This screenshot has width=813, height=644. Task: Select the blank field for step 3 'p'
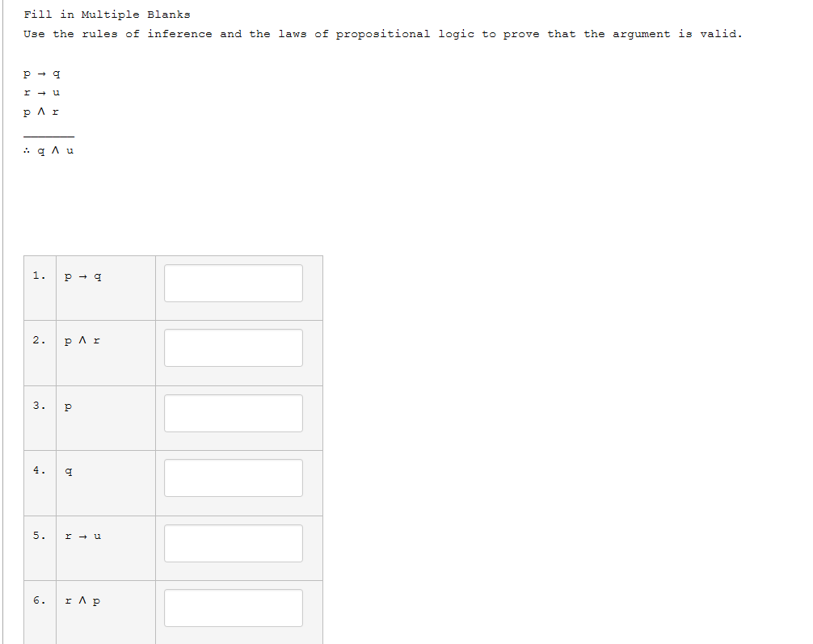coord(233,413)
